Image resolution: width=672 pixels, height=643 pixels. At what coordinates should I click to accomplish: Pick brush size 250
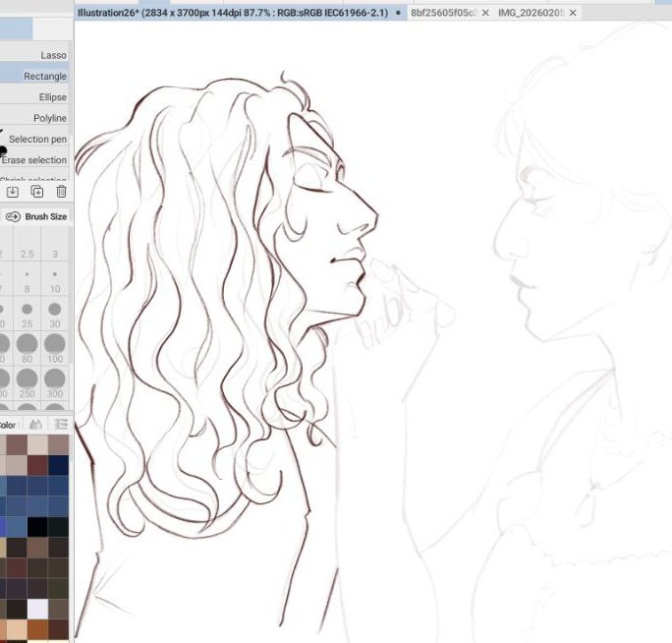point(27,383)
